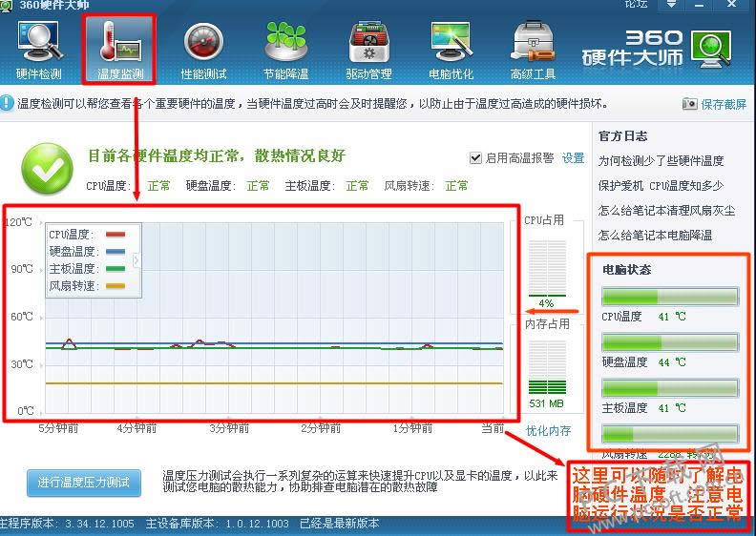Screen dimensions: 756x536
Task: Open log 为何检测少了些硬件温度
Action: tap(661, 161)
